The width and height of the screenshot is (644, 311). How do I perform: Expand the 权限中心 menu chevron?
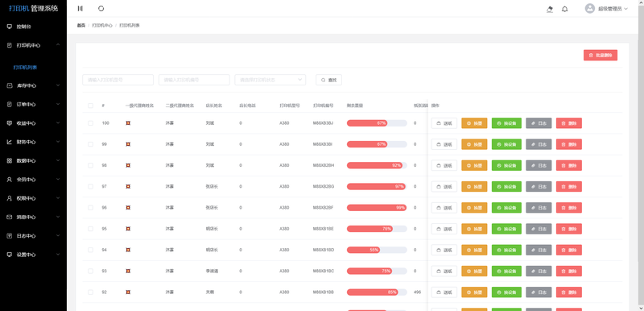pyautogui.click(x=58, y=197)
